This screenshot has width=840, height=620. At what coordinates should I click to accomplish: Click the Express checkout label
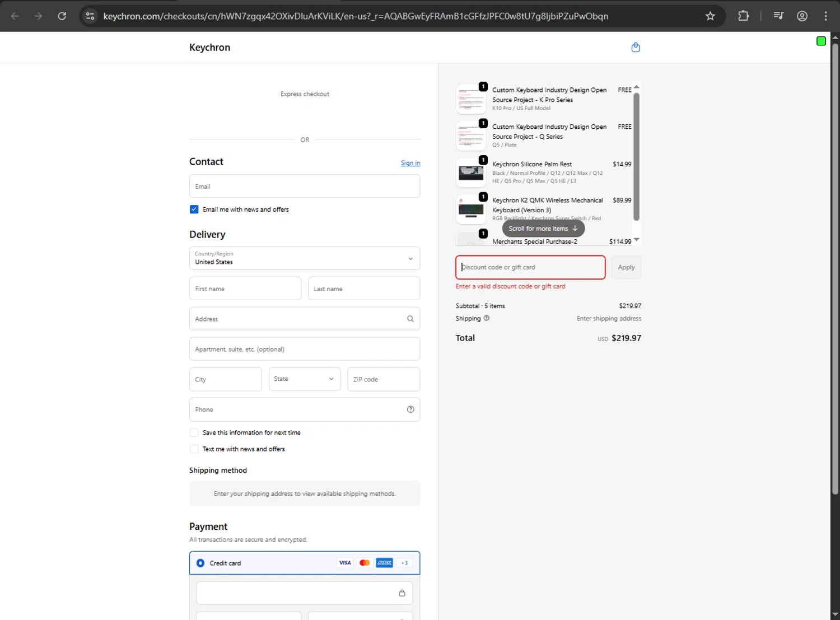coord(305,94)
